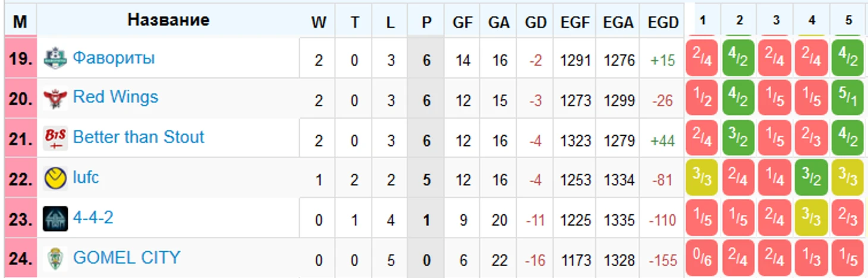The width and height of the screenshot is (868, 278).
Task: Click the Фавориты team logo icon
Action: tap(56, 58)
